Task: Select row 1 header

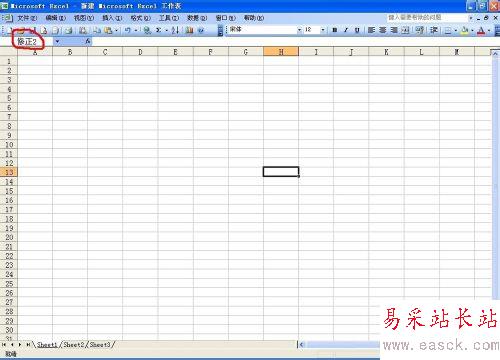Action: pyautogui.click(x=9, y=61)
